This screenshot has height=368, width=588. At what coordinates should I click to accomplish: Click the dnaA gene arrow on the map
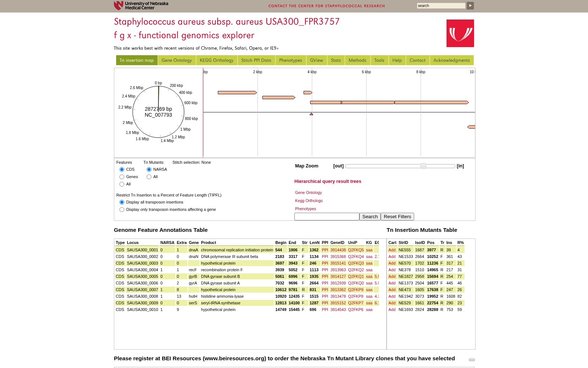(x=237, y=93)
